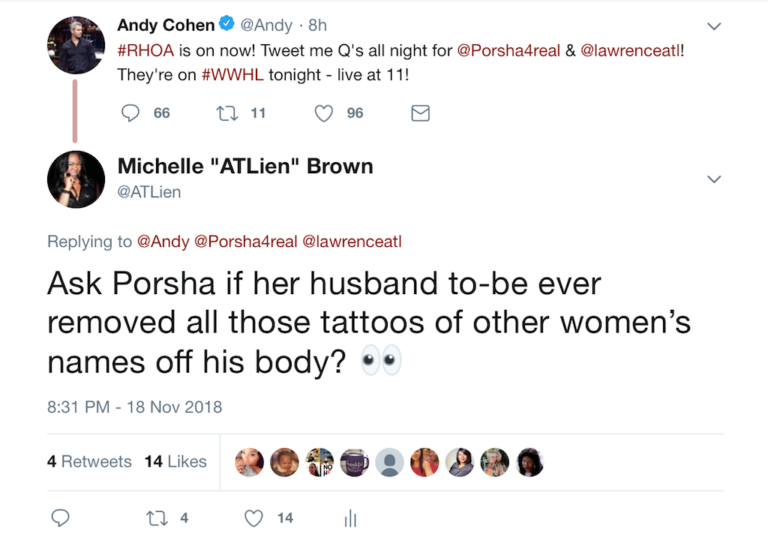The width and height of the screenshot is (768, 553).
Task: Reply to Michelle Brown's tweet
Action: click(60, 518)
